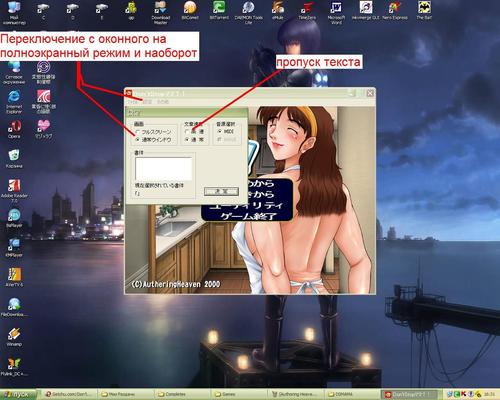This screenshot has width=500, height=400.
Task: Click the font list box in options dialog
Action: pos(163,169)
